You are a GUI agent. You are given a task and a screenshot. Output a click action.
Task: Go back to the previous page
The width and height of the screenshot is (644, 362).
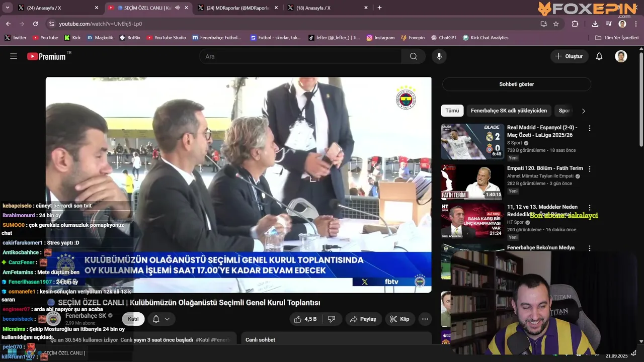8,24
